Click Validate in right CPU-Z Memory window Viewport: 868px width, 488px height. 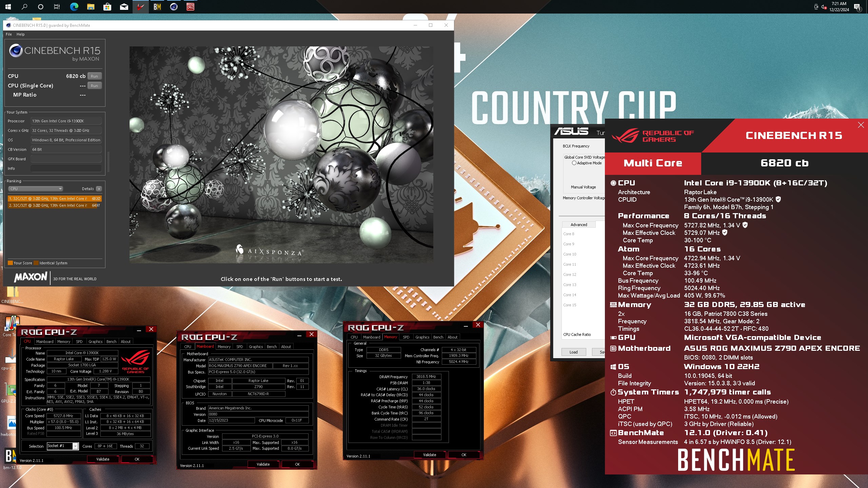(x=430, y=455)
